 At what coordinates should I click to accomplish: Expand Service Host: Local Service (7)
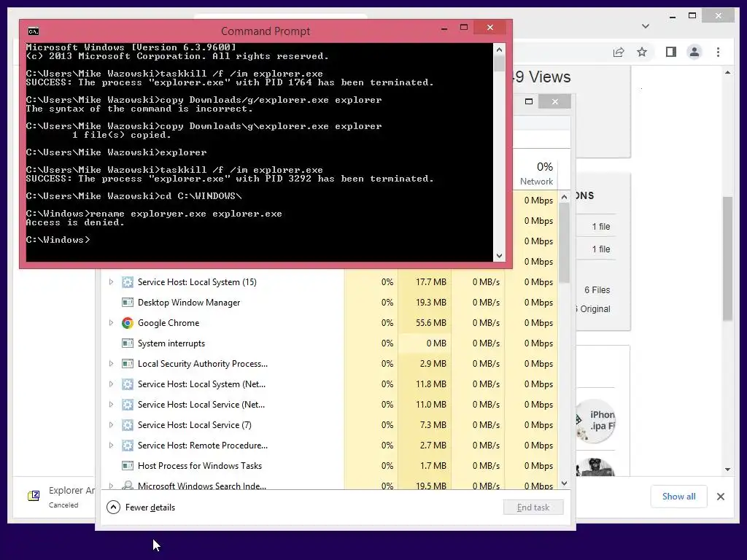pyautogui.click(x=111, y=425)
